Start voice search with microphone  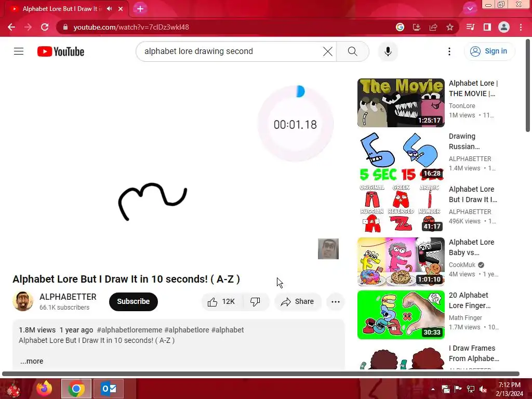tap(388, 51)
